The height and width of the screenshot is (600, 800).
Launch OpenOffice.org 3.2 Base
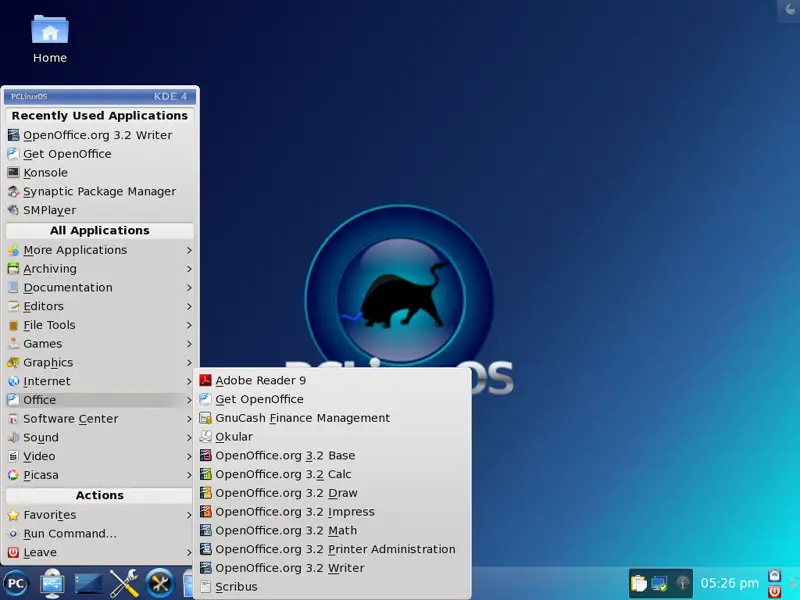[x=332, y=455]
